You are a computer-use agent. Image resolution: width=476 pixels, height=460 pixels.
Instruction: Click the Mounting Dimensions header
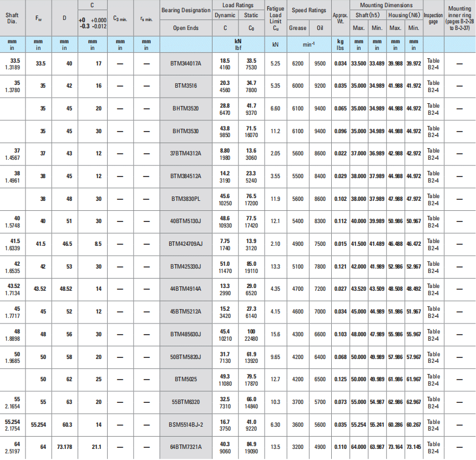click(385, 4)
